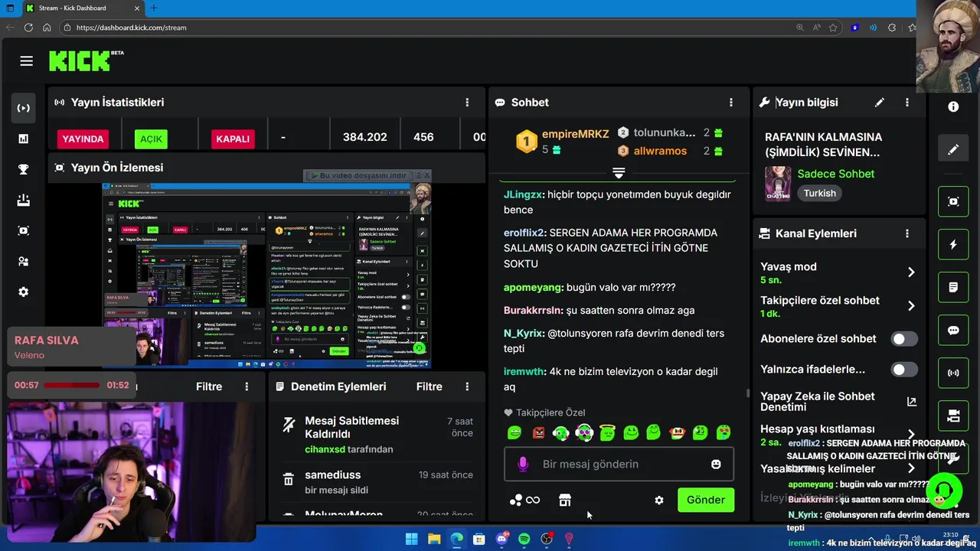Expand Yavaş mod settings
The image size is (980, 551).
[911, 272]
